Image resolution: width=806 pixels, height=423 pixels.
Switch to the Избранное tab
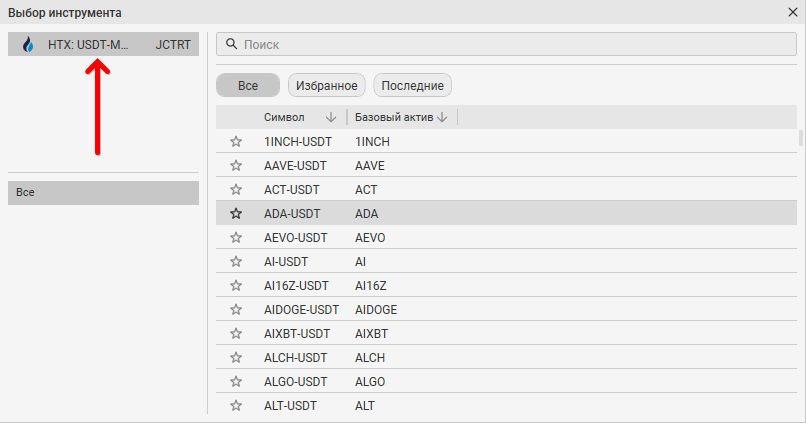click(x=327, y=86)
